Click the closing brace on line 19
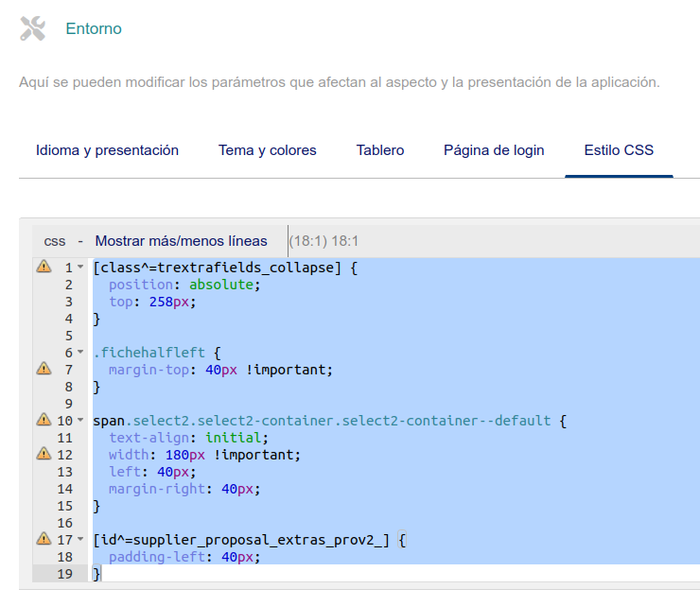This screenshot has width=700, height=606. pyautogui.click(x=96, y=574)
